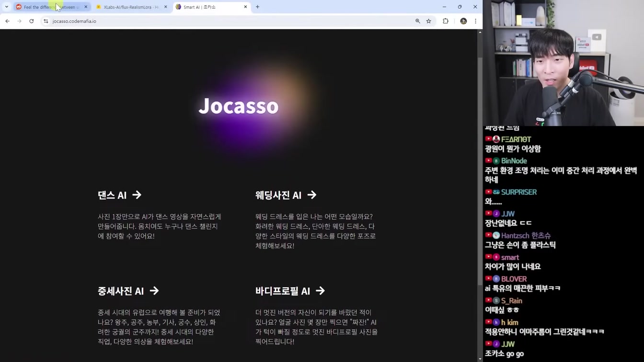Close the 'Feel the difference' tab

[86, 7]
